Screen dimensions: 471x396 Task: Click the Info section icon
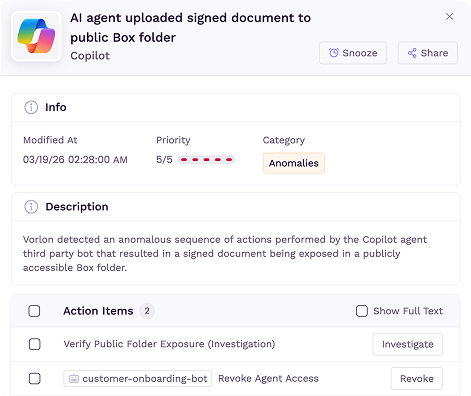click(31, 107)
